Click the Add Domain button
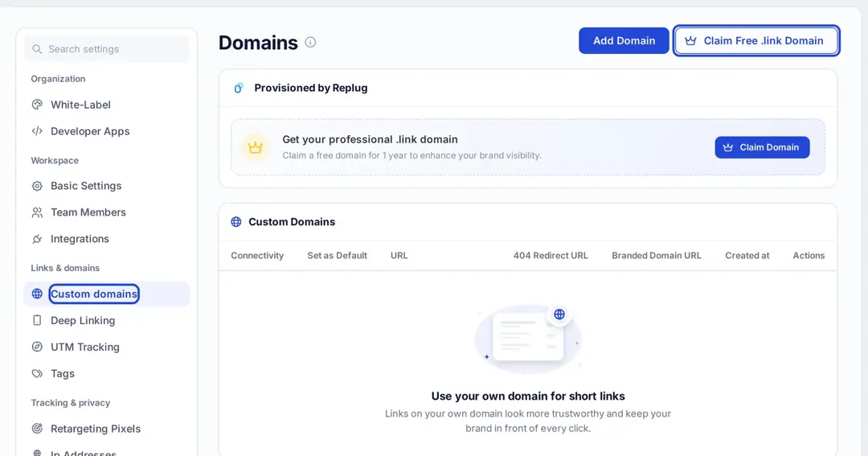Image resolution: width=868 pixels, height=456 pixels. [x=624, y=40]
